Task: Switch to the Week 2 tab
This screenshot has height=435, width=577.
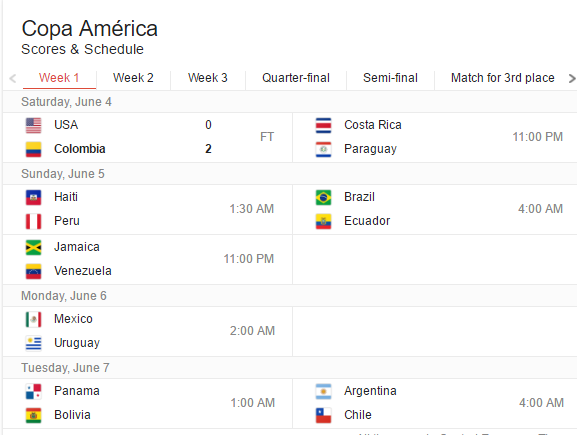Action: click(133, 78)
